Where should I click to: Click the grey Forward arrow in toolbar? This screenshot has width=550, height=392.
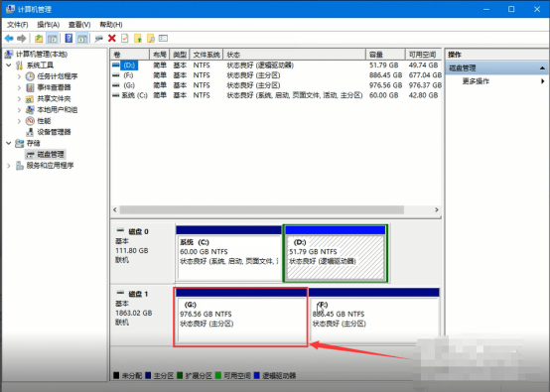[x=22, y=39]
